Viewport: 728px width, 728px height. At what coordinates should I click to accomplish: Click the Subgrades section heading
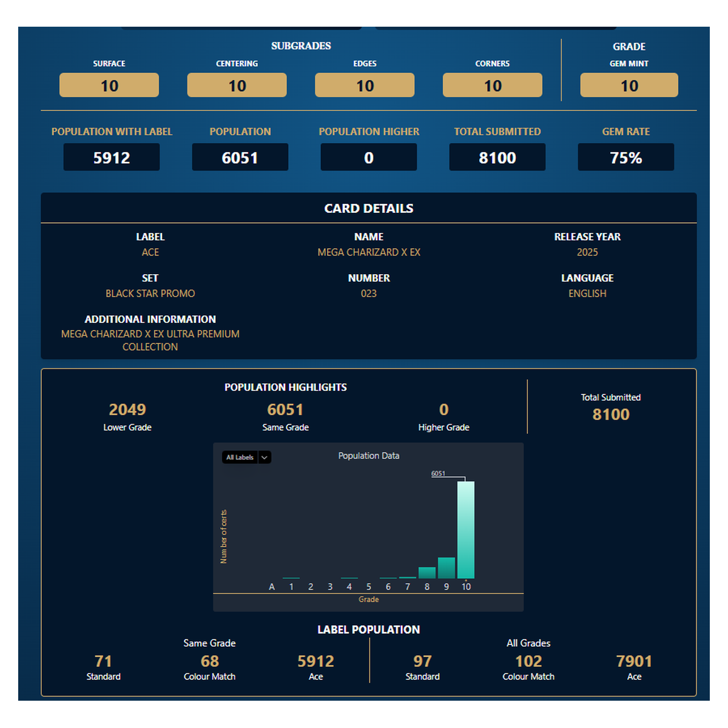coord(301,46)
